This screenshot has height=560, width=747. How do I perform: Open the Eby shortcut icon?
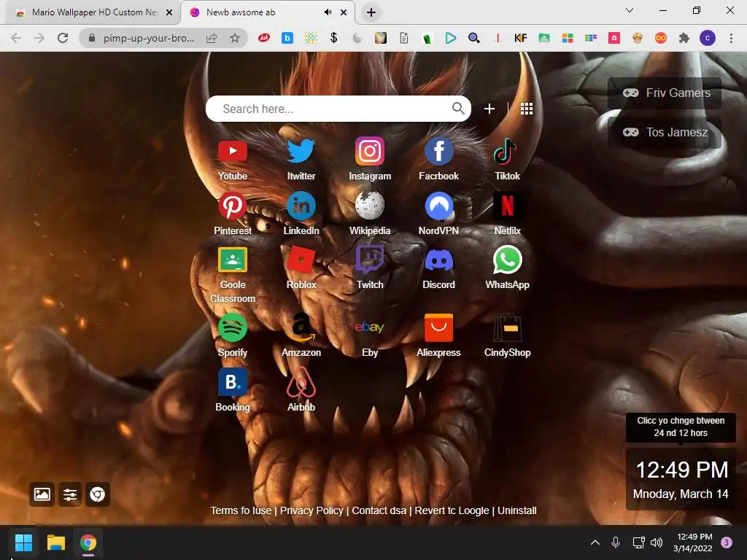(x=370, y=327)
